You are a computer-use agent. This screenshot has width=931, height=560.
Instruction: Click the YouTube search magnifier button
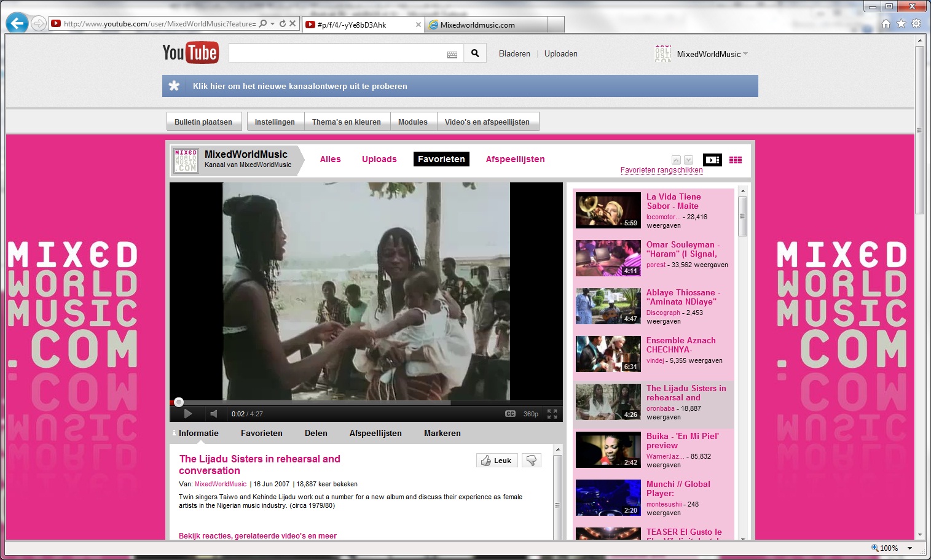(x=475, y=53)
